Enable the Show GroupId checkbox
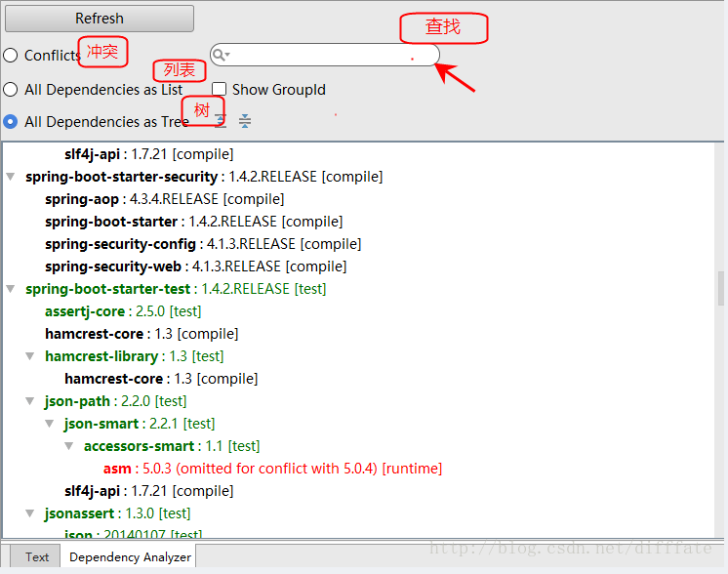This screenshot has width=728, height=574. point(220,89)
